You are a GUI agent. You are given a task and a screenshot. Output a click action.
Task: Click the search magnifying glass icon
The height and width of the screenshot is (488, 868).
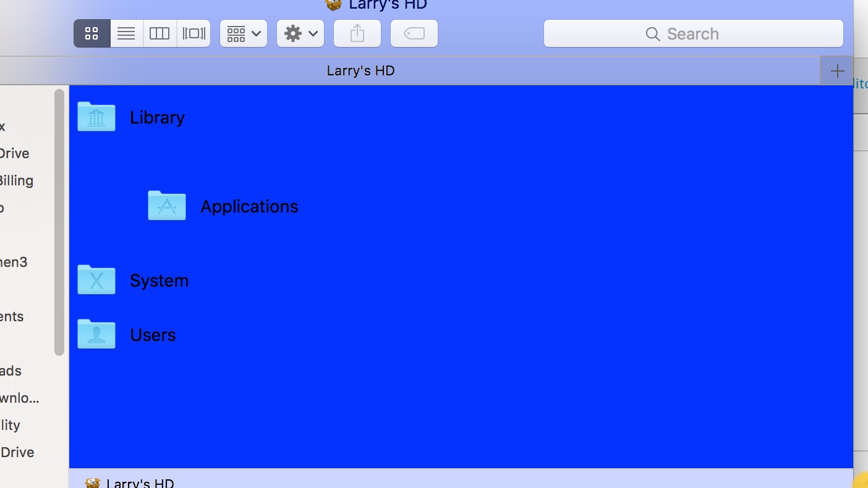pyautogui.click(x=653, y=35)
